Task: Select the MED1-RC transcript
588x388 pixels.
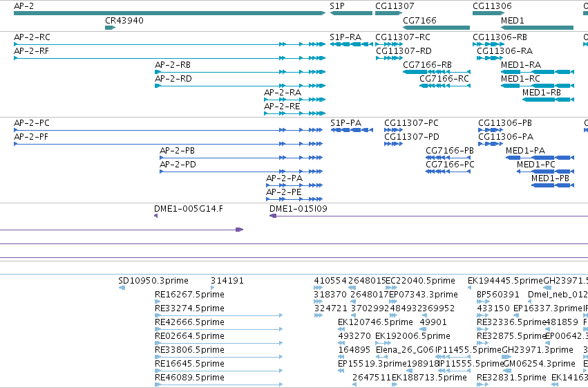Action: (538, 86)
